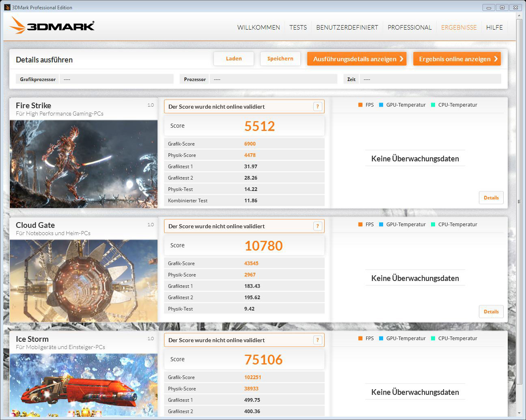The width and height of the screenshot is (526, 420).
Task: Click the Cloud Gate score 10780
Action: [x=263, y=246]
